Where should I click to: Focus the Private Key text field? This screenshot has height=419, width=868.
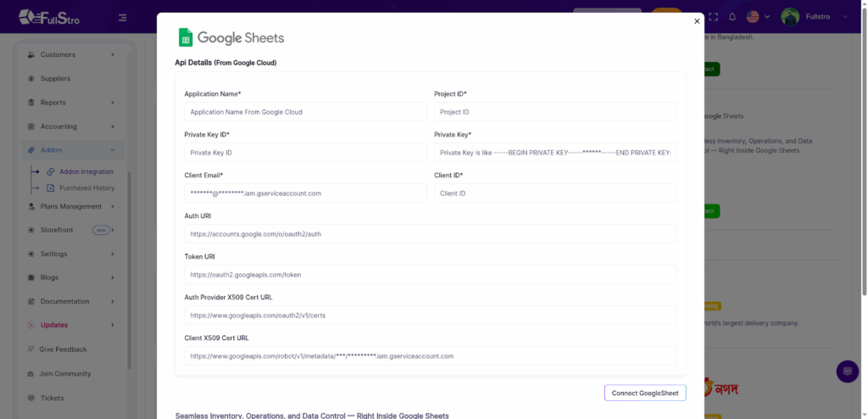click(x=555, y=153)
